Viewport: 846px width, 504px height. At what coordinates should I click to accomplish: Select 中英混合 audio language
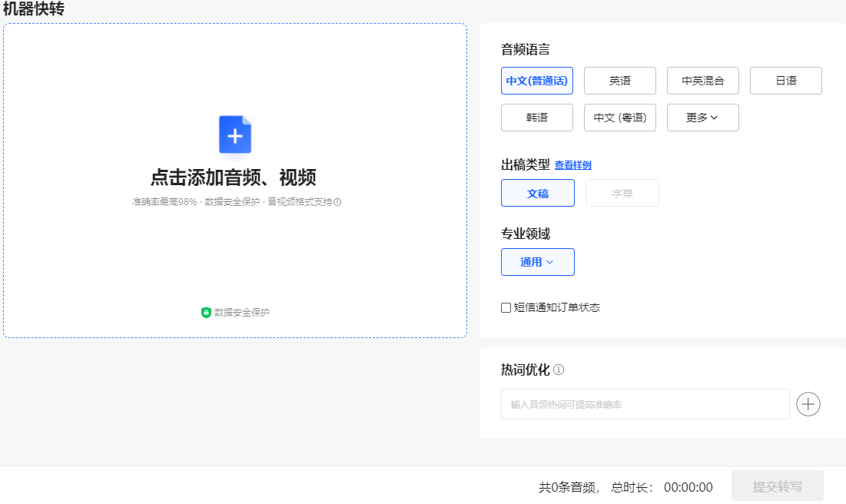(703, 81)
